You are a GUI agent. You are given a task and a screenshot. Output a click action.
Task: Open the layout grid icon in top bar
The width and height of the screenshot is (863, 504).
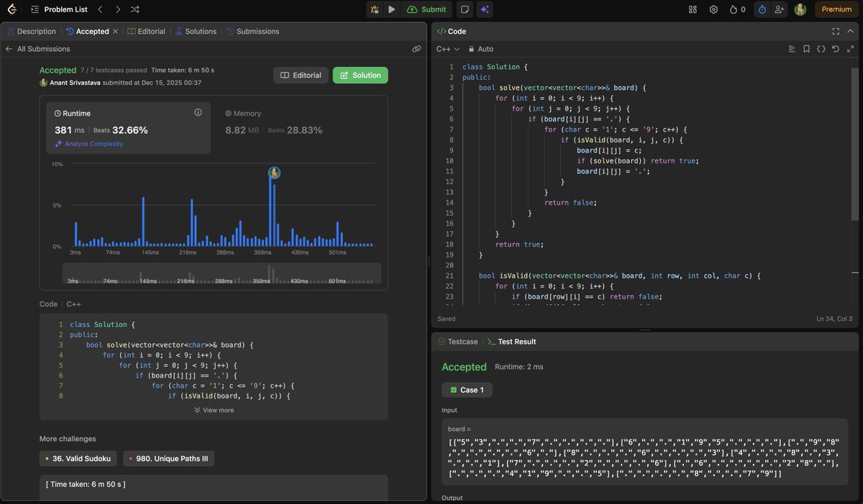(693, 9)
